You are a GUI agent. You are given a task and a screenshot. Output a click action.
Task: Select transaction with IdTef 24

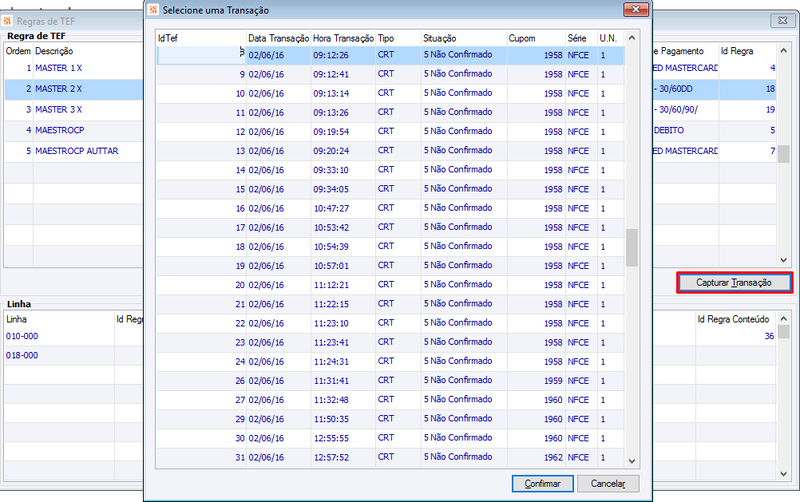coord(390,362)
